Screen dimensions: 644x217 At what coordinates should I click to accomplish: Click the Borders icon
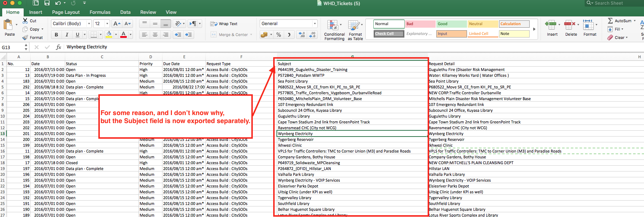coord(94,35)
